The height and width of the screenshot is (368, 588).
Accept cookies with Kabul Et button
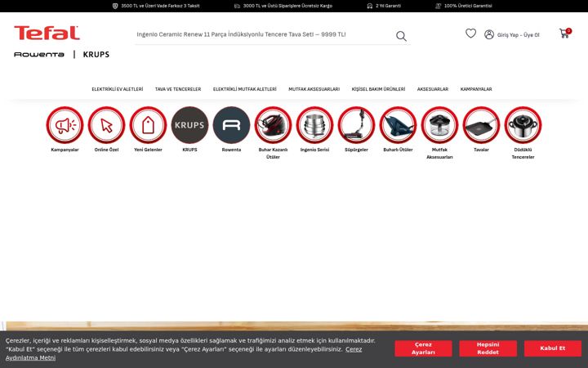click(553, 348)
